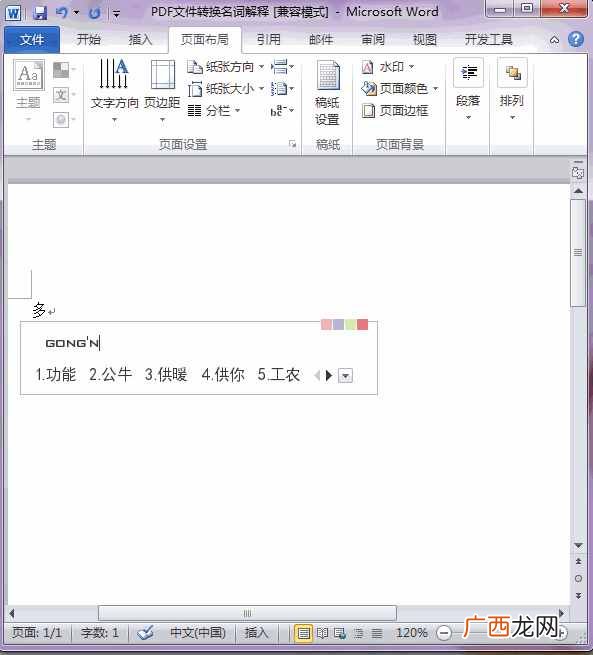The image size is (593, 655).
Task: Click 页面边框 page borders button
Action: point(395,111)
